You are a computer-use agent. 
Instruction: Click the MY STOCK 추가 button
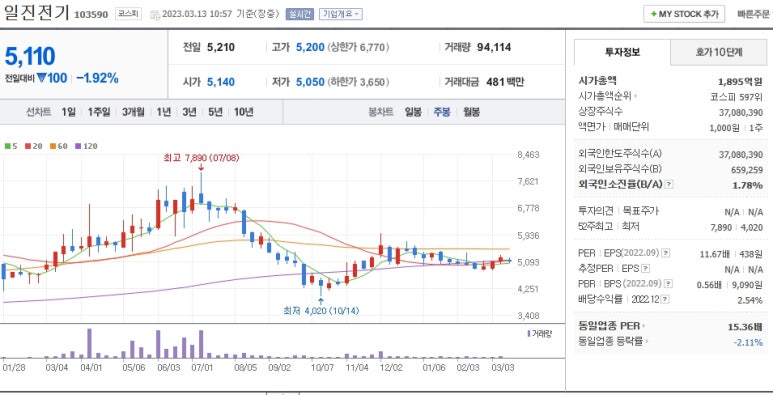pos(684,14)
